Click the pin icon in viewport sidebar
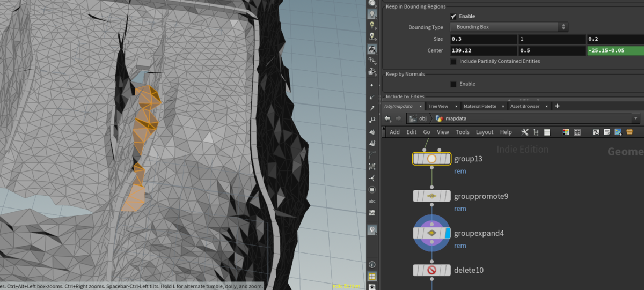Viewport: 644px width, 290px height. [372, 229]
